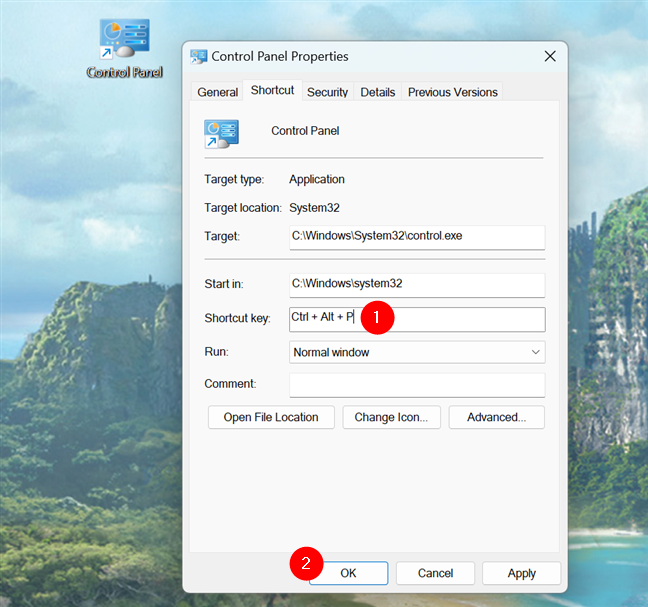Switch to the General tab
This screenshot has width=648, height=607.
[217, 92]
